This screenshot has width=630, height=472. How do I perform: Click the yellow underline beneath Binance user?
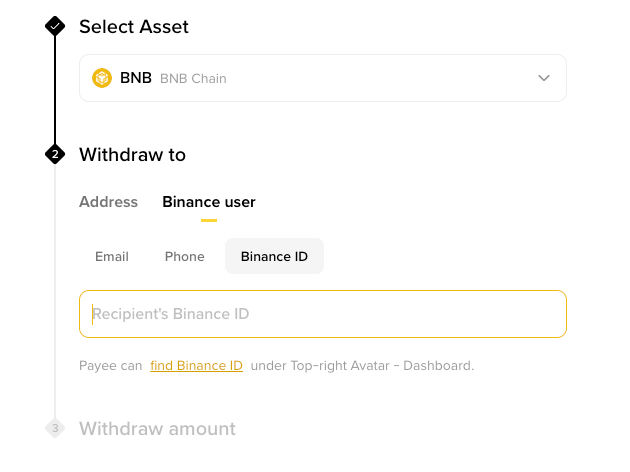[x=209, y=221]
